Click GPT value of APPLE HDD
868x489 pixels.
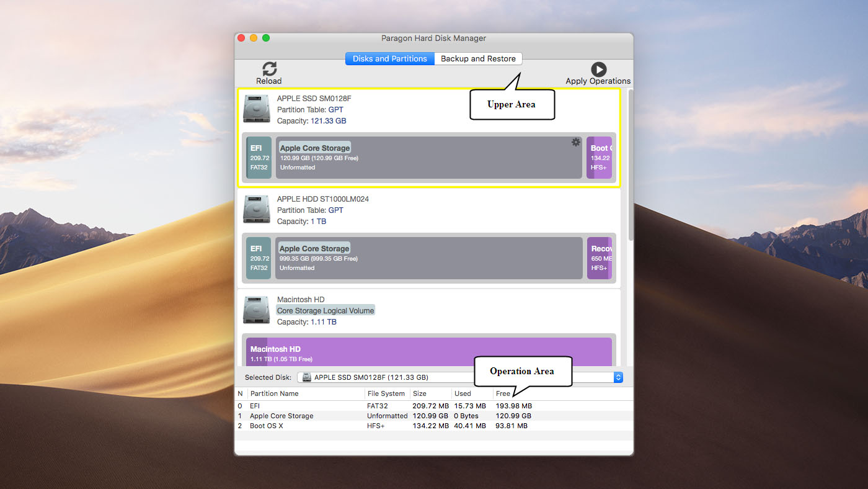[335, 210]
